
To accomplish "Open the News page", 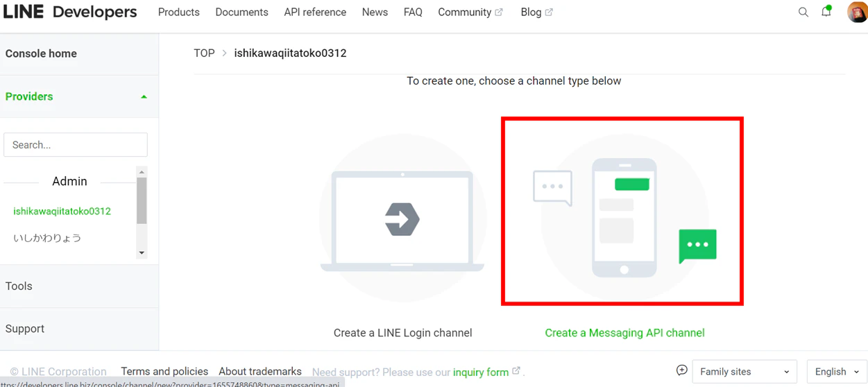I will click(x=375, y=12).
